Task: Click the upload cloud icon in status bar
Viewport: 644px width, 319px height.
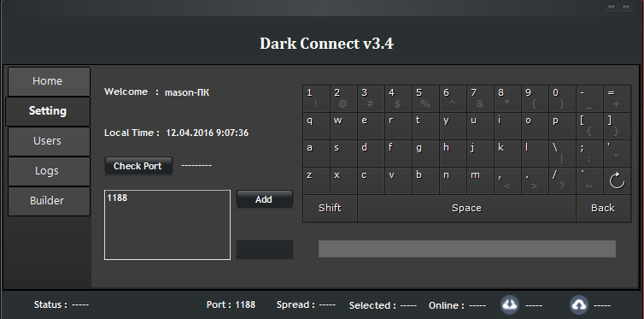Action: click(x=579, y=305)
